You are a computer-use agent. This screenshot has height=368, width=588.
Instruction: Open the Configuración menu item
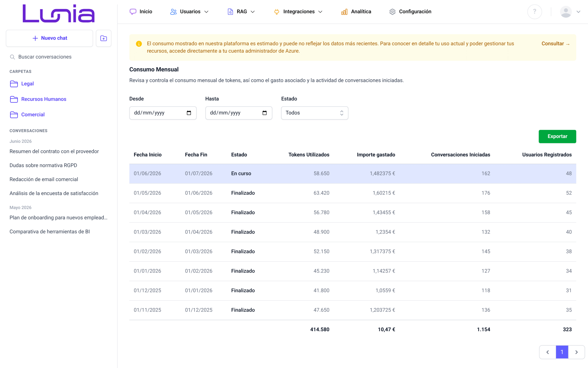coord(410,12)
